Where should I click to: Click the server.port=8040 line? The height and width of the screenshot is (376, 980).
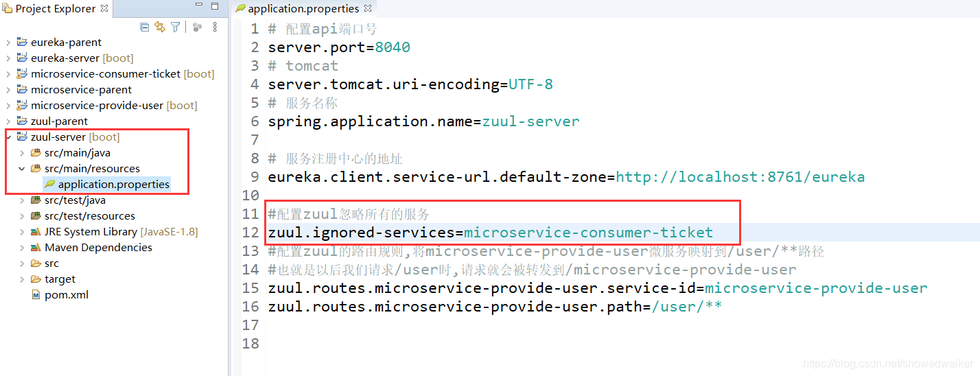(339, 47)
